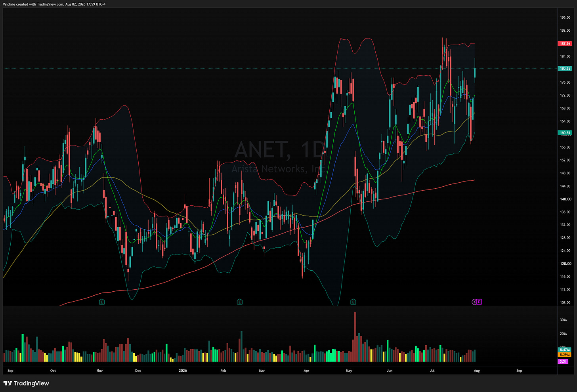The image size is (577, 392).
Task: Select the Dec label on the time axis
Action: tap(138, 371)
